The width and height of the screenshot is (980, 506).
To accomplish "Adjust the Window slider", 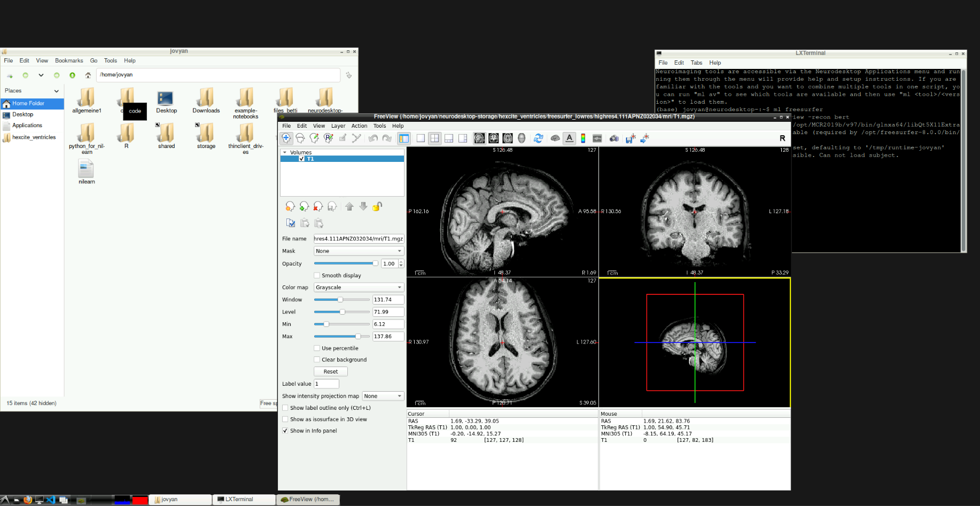I will [x=342, y=300].
